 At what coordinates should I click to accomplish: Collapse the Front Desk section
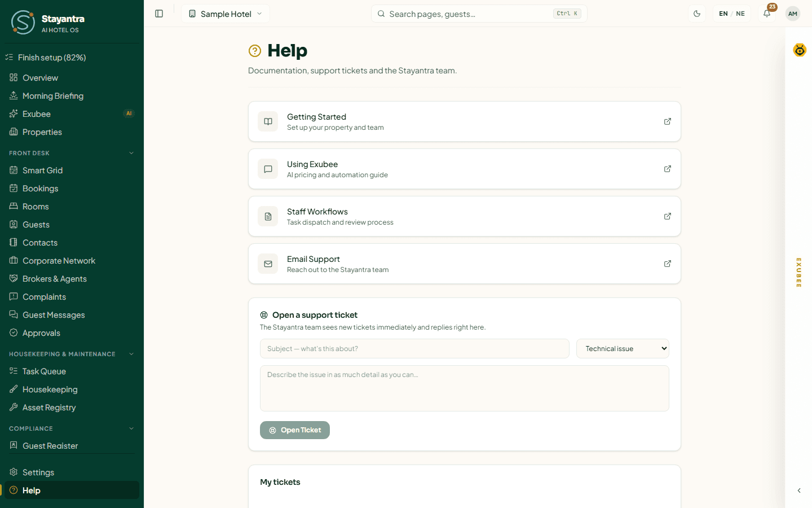point(72,153)
